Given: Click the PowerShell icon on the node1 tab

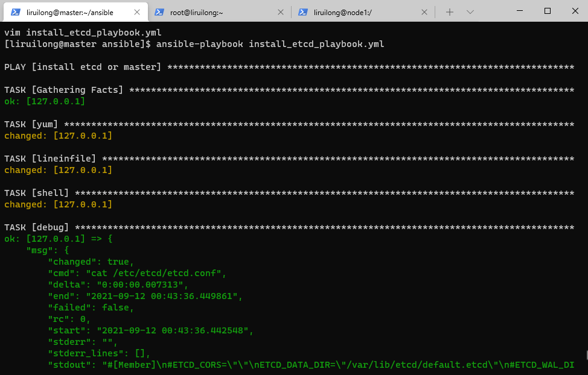Looking at the screenshot, I should pyautogui.click(x=303, y=13).
